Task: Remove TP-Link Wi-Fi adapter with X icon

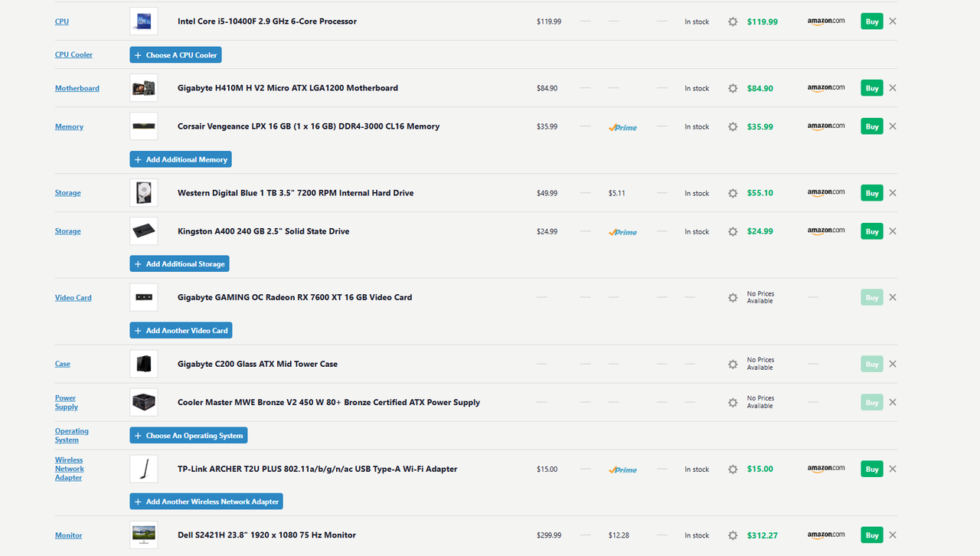Action: (x=893, y=469)
